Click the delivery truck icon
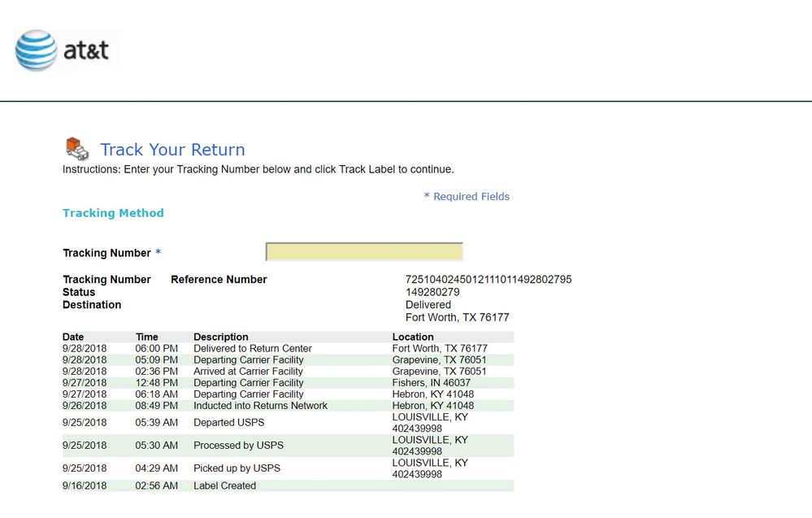This screenshot has width=812, height=518. [76, 149]
